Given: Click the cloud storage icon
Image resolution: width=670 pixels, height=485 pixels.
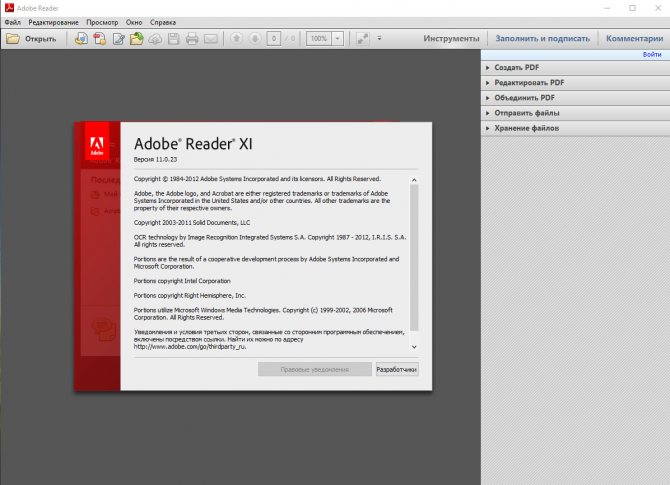Looking at the screenshot, I should click(x=155, y=39).
